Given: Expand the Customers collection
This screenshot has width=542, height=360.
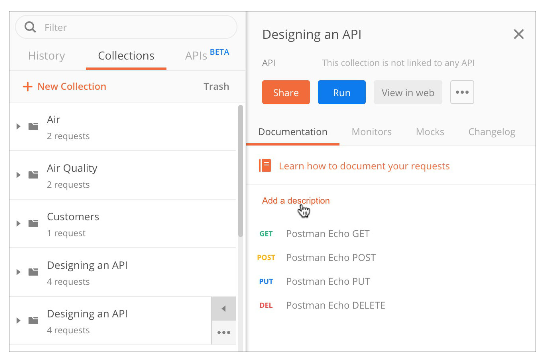Looking at the screenshot, I should tap(18, 223).
